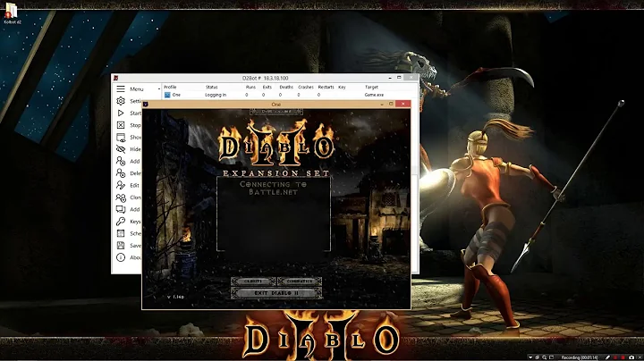Click the recorder camera snapshot icon

[x=631, y=357]
